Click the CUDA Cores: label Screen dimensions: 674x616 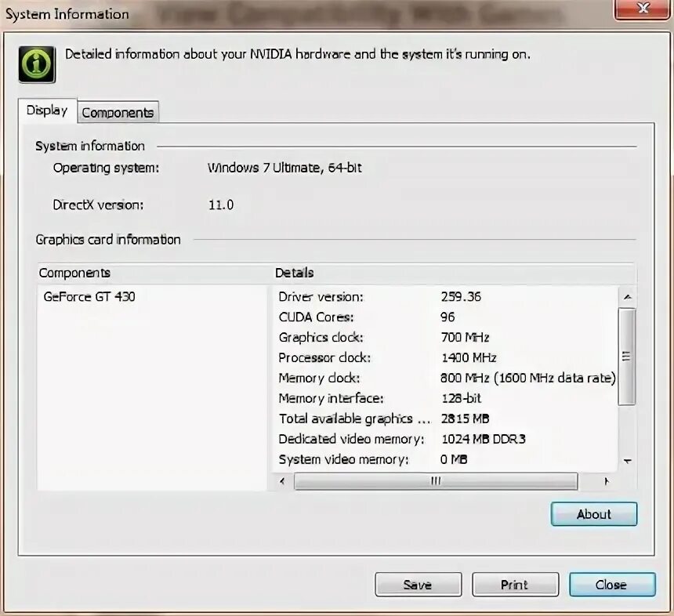click(x=316, y=317)
